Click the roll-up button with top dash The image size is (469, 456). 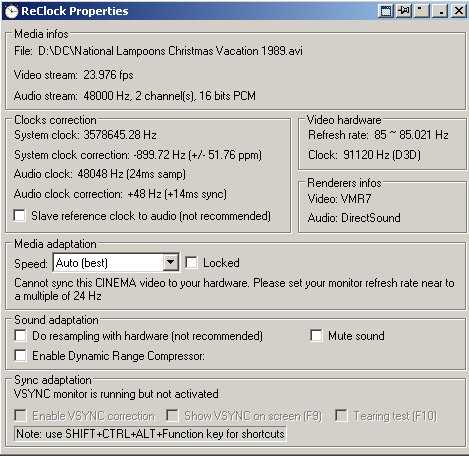[422, 11]
